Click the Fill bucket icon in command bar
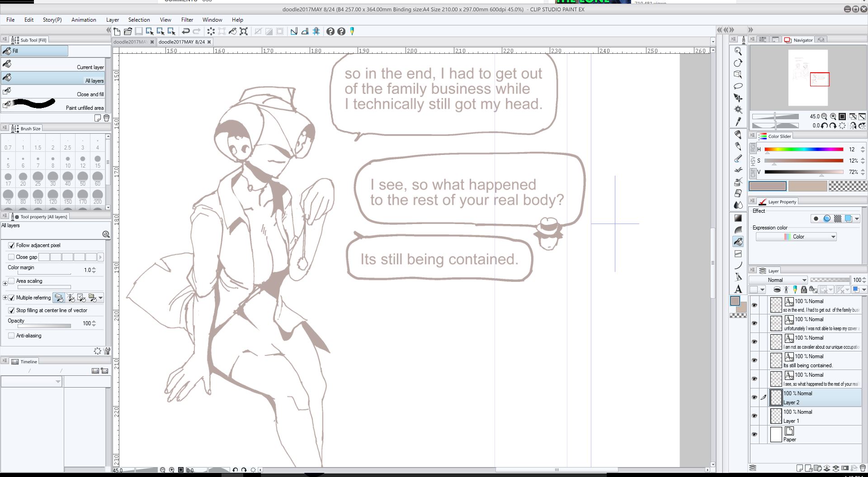Image resolution: width=868 pixels, height=477 pixels. point(233,31)
